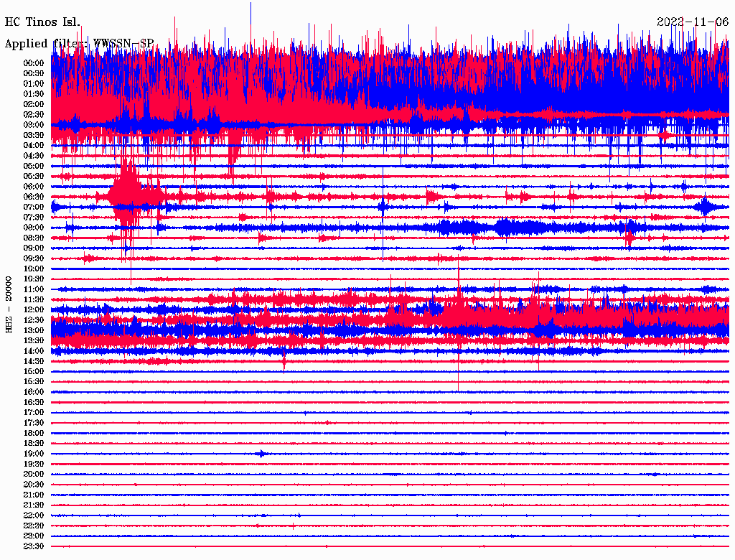Click the 'Applied filter: WWSSN-SP' label
Image resolution: width=735 pixels, height=560 pixels.
[79, 44]
